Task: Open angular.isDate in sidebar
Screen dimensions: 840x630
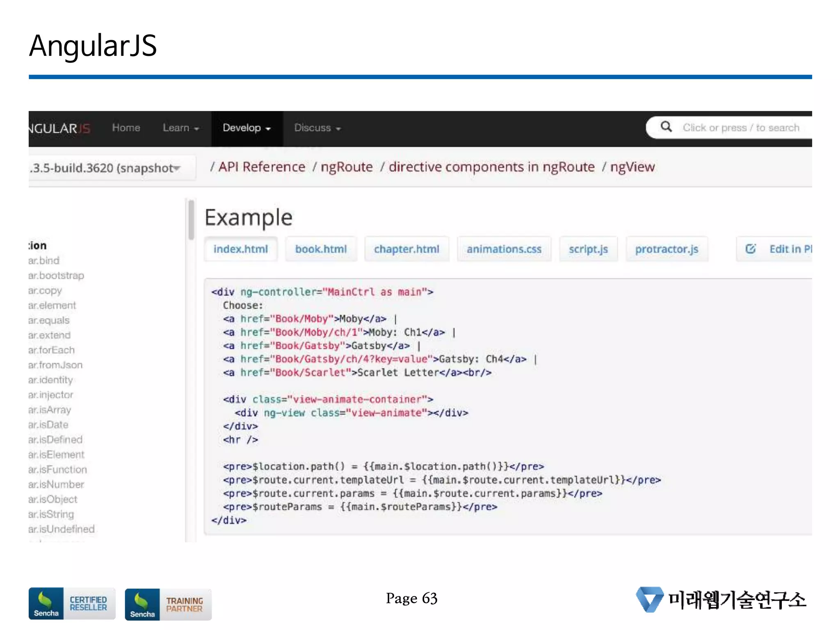Action: pos(48,425)
